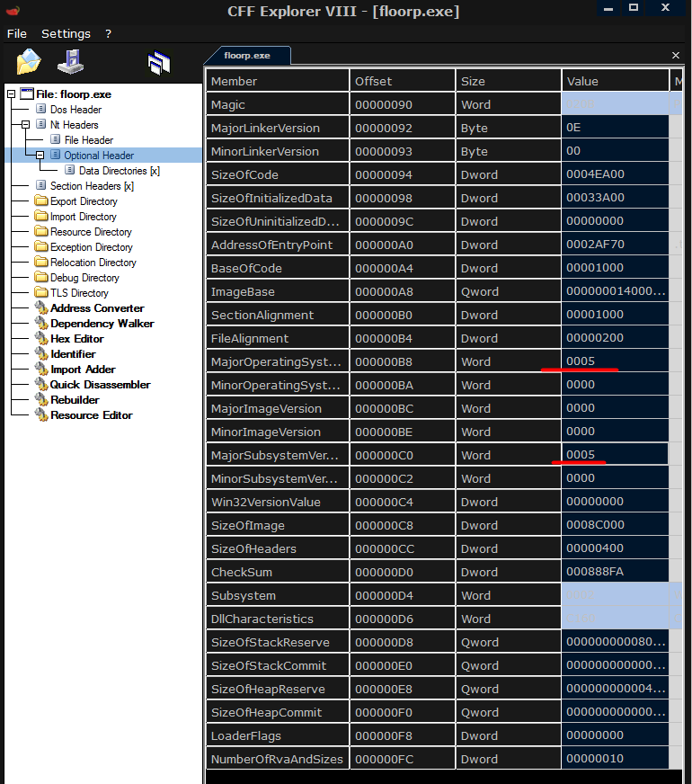Collapse the Nt Headers expander box
Viewport: 692px width, 784px height.
coord(25,124)
